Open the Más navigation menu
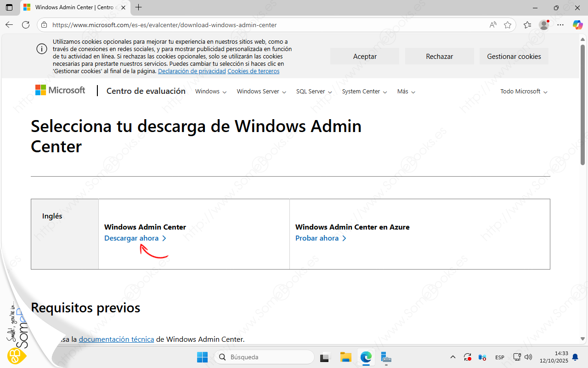 406,92
